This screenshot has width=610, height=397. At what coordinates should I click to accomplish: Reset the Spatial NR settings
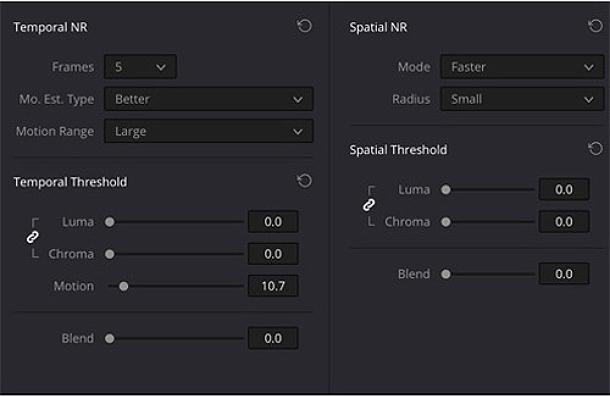point(595,26)
